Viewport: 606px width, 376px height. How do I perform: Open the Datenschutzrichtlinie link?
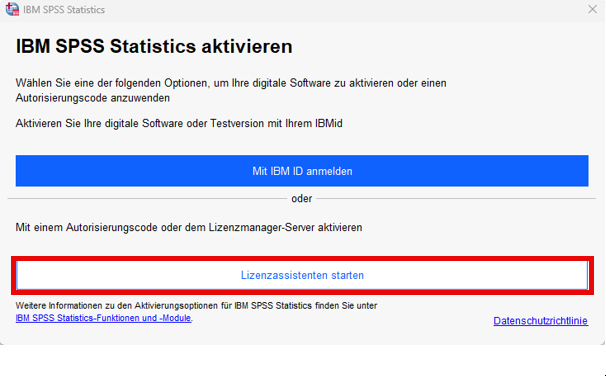click(x=540, y=321)
